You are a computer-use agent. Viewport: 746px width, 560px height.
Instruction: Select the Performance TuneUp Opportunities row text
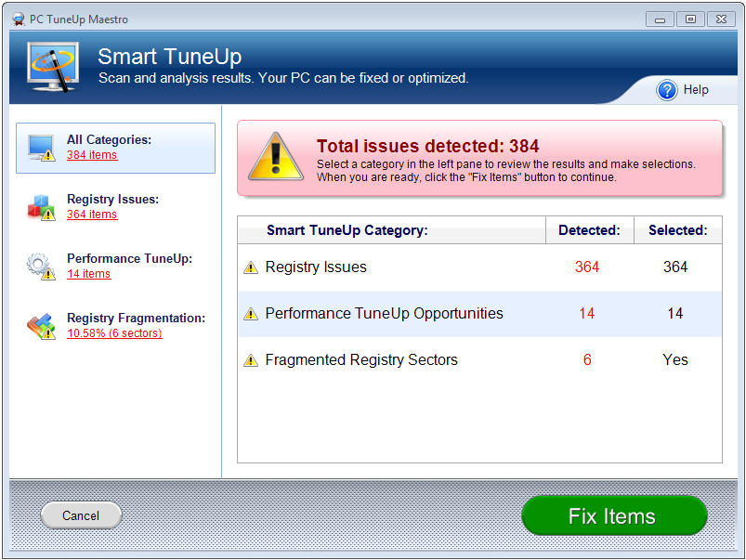click(x=384, y=314)
